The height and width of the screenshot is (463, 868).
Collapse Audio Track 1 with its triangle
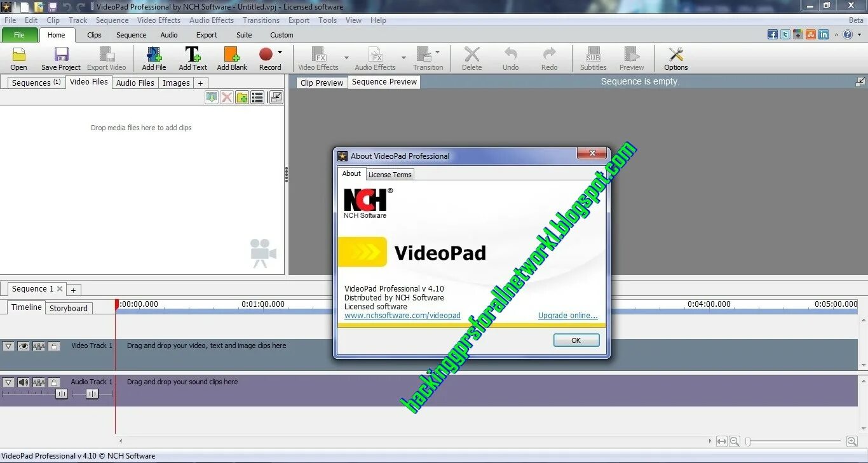coord(8,382)
